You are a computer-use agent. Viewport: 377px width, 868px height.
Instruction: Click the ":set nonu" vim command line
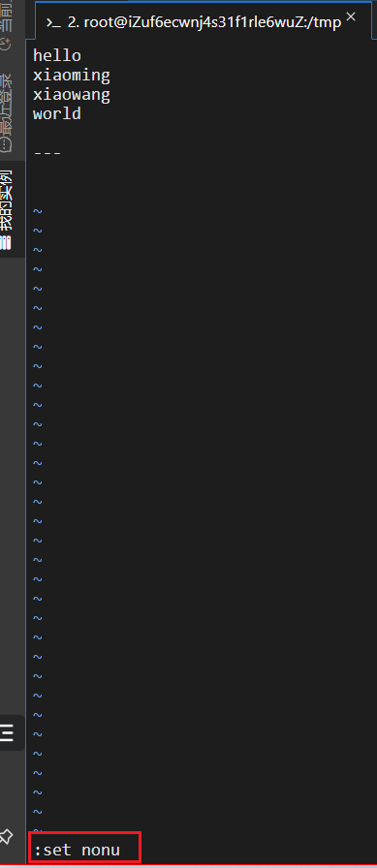click(77, 850)
